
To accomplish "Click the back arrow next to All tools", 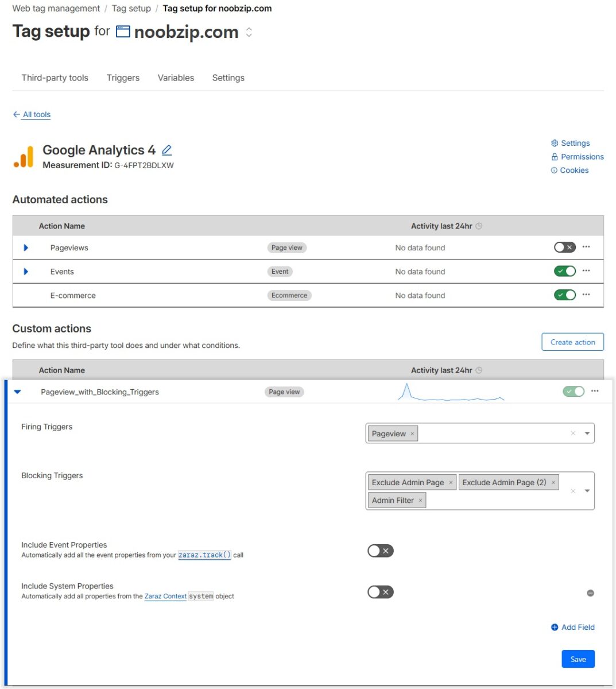I will click(x=16, y=114).
